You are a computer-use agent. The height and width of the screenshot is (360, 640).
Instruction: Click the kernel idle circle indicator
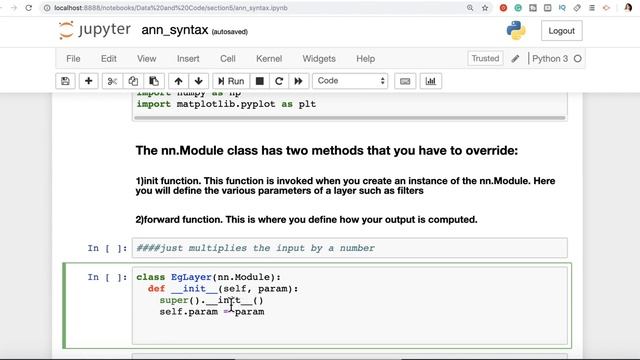pyautogui.click(x=577, y=59)
